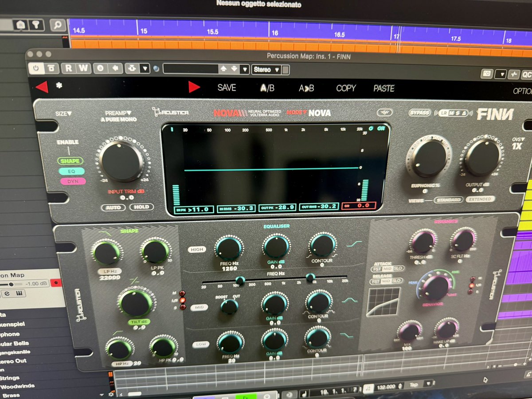This screenshot has width=532, height=399.
Task: Click the Read automation R icon
Action: (x=69, y=68)
